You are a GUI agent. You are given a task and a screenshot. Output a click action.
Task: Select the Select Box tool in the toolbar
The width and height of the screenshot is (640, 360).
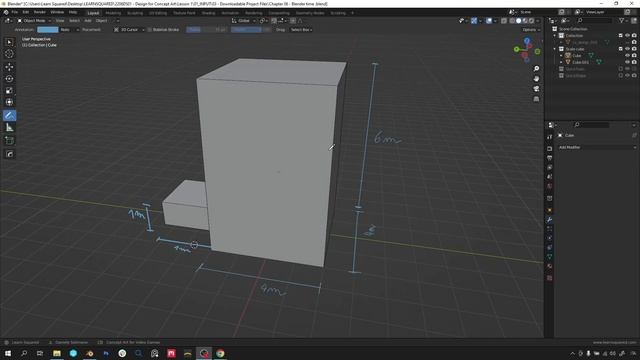(9, 42)
